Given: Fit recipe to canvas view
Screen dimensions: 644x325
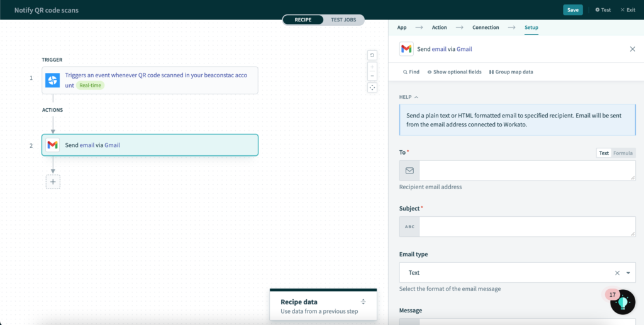Looking at the screenshot, I should (372, 87).
